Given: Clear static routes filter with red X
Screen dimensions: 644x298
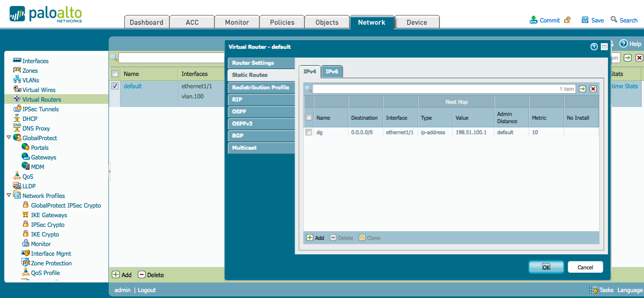Looking at the screenshot, I should [593, 89].
